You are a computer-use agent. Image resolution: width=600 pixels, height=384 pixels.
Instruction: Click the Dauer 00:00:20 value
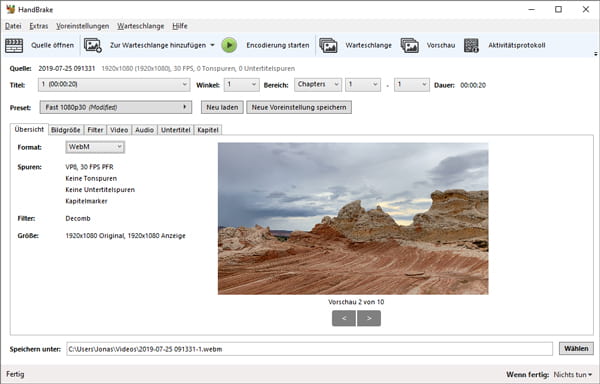473,85
